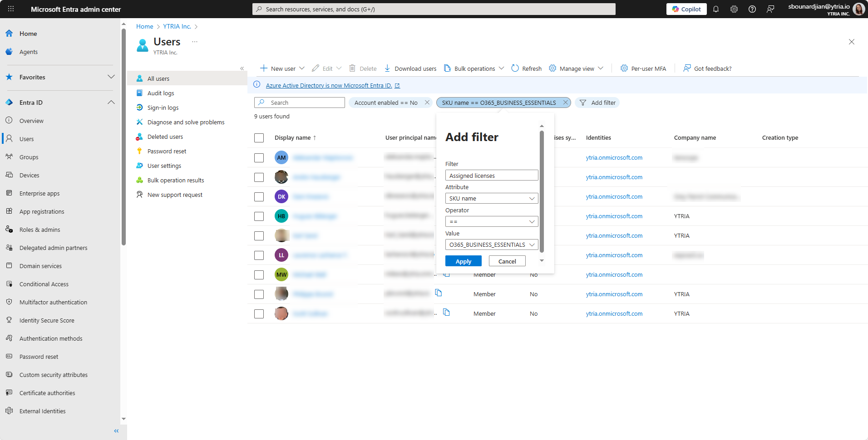Viewport: 868px width, 440px height.
Task: Open the Users ellipsis more menu
Action: click(195, 42)
